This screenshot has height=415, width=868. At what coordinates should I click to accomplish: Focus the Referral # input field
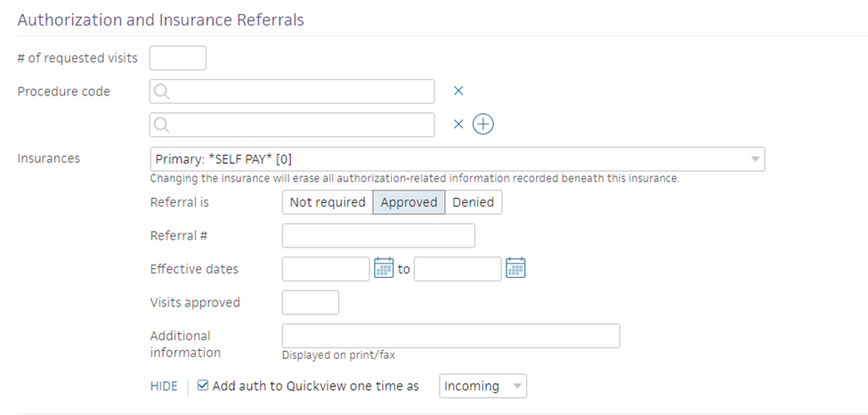tap(378, 235)
